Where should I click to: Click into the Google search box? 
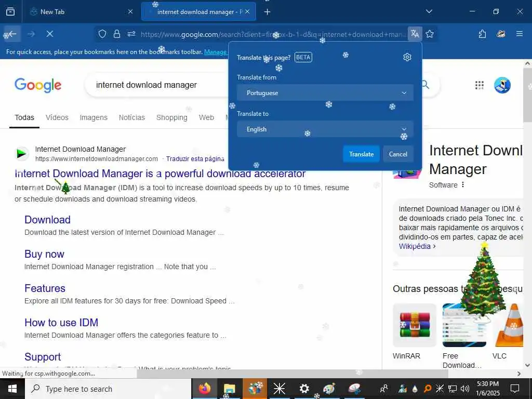pos(156,85)
